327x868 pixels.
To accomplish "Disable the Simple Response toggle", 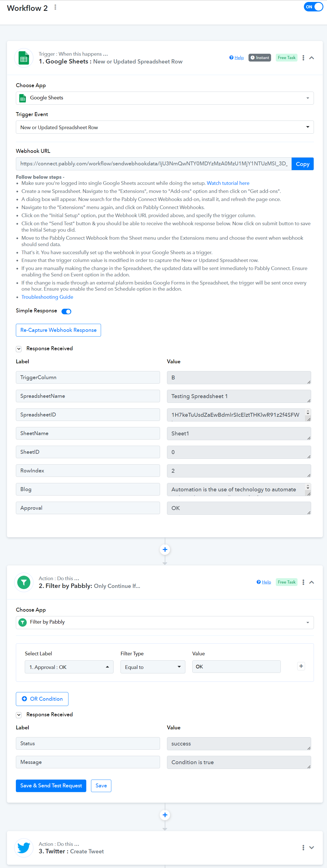I will (66, 311).
